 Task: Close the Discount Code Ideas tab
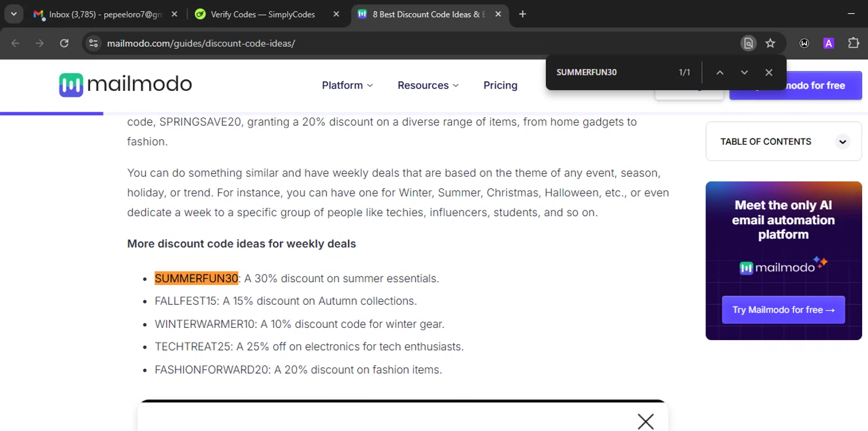click(498, 14)
